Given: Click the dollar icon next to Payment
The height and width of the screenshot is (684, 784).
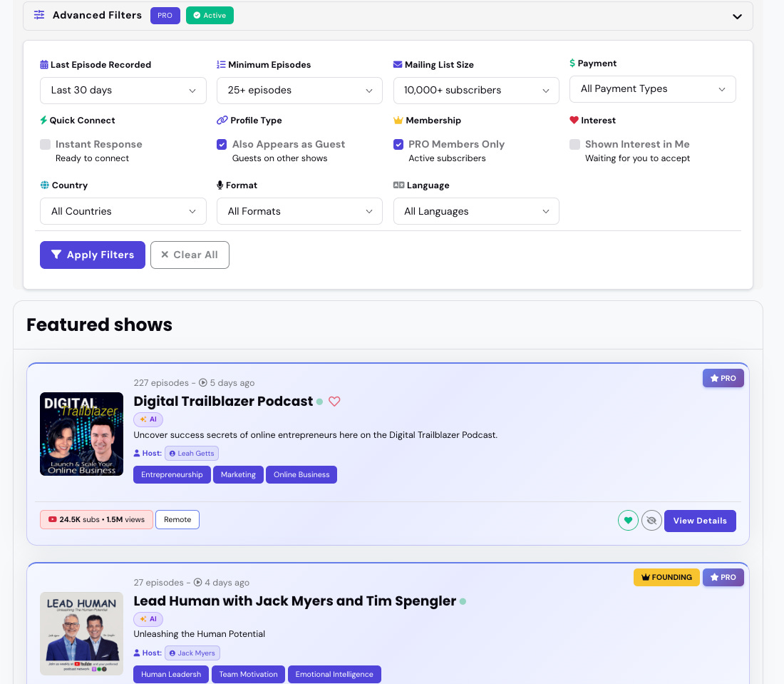Looking at the screenshot, I should pos(572,63).
